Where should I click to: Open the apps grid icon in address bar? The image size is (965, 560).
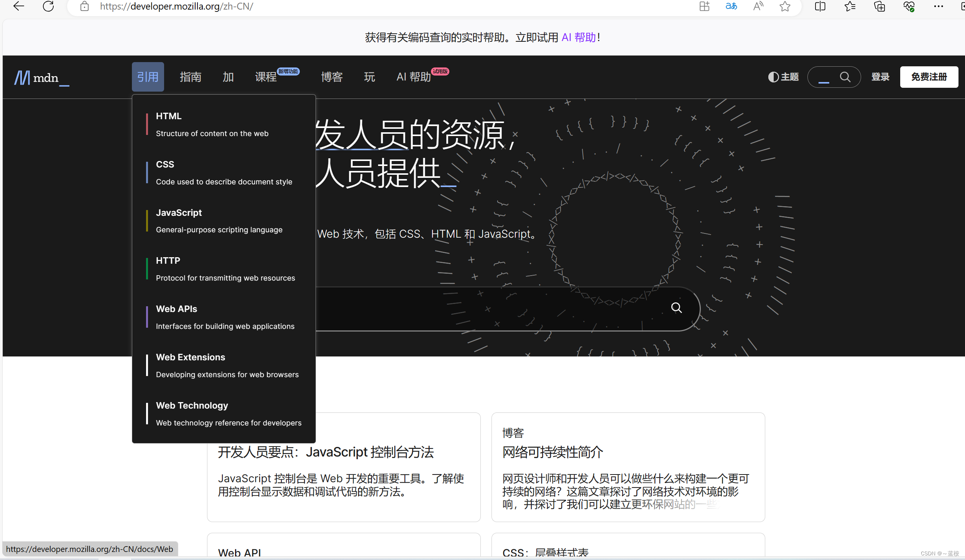[x=704, y=6]
